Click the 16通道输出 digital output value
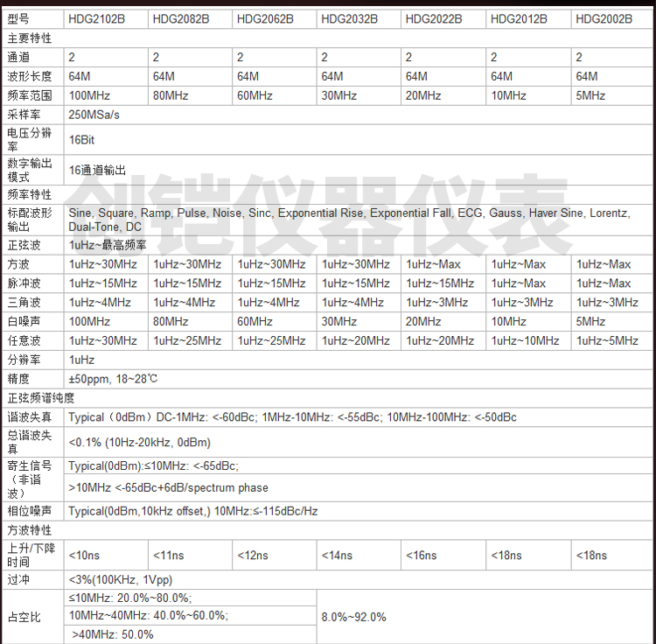The image size is (656, 644). (98, 171)
